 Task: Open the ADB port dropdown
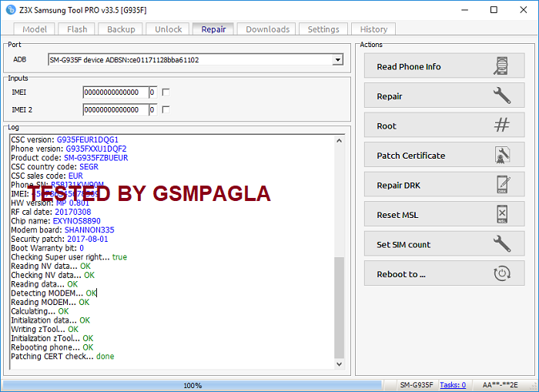[x=338, y=60]
